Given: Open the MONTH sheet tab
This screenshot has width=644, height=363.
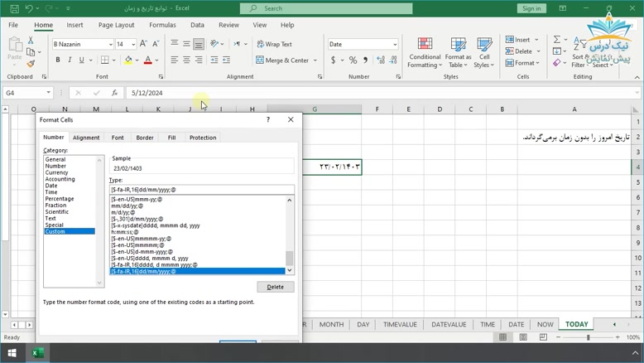Looking at the screenshot, I should pos(331,324).
